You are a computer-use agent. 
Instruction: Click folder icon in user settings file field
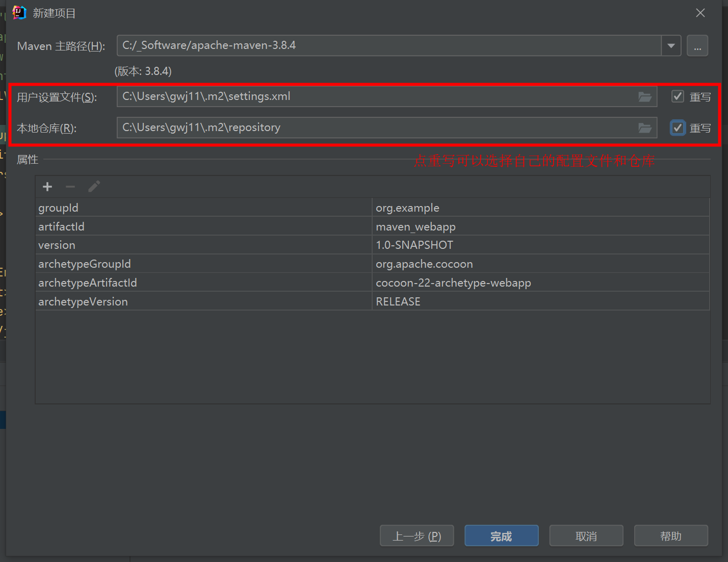(x=645, y=97)
